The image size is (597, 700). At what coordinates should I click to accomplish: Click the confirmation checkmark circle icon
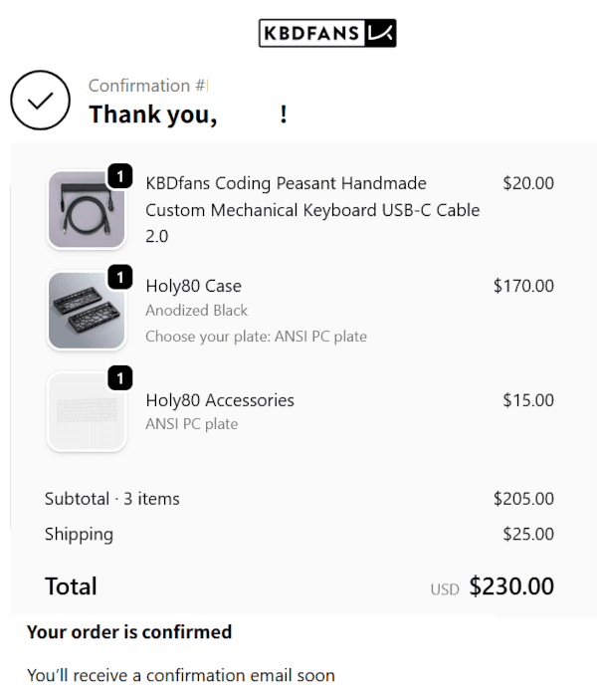coord(40,101)
